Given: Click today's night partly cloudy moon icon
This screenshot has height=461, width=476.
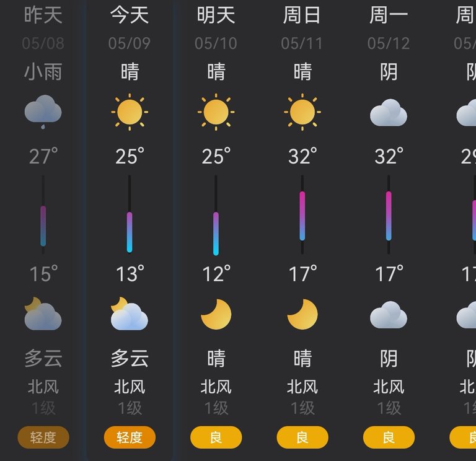Looking at the screenshot, I should 130,315.
